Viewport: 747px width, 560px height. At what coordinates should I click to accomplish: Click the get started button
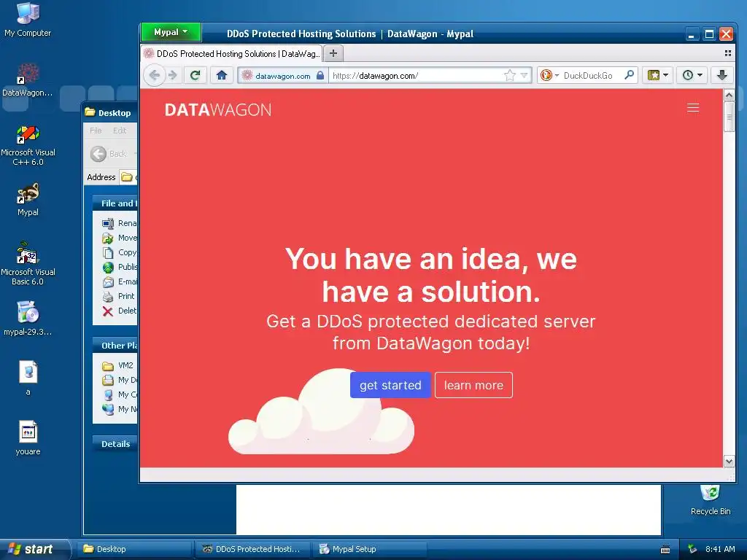pos(390,385)
